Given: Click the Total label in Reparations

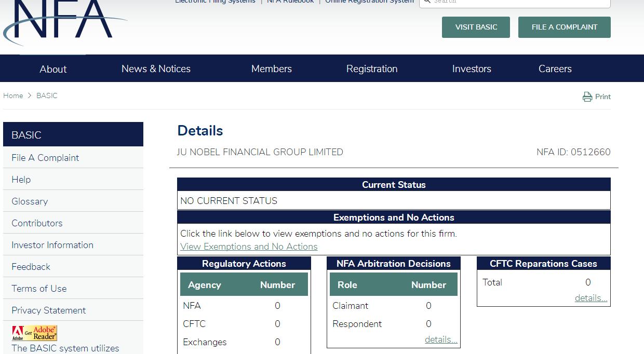Looking at the screenshot, I should pos(492,282).
